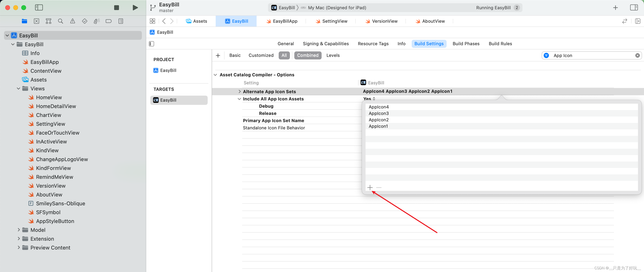Add an editor split on the right
The width and height of the screenshot is (644, 272).
638,21
